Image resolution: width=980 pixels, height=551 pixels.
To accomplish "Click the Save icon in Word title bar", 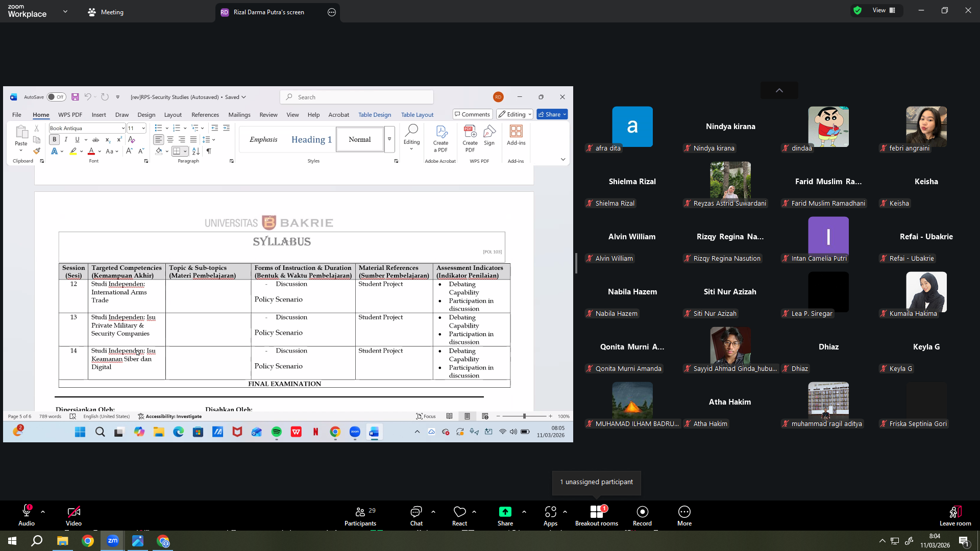I will [x=75, y=97].
